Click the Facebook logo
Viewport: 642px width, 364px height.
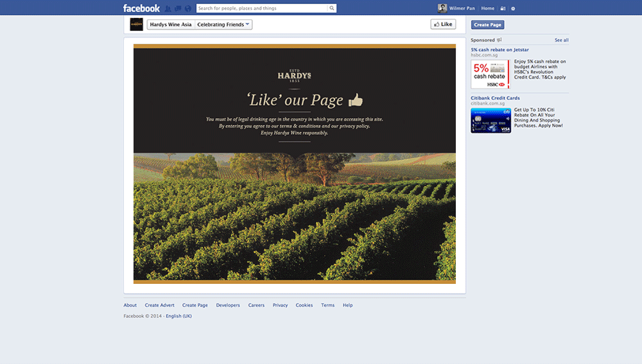141,8
